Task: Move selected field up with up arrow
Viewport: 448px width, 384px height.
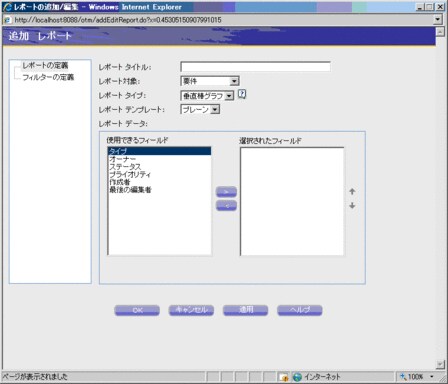Action: (x=352, y=192)
